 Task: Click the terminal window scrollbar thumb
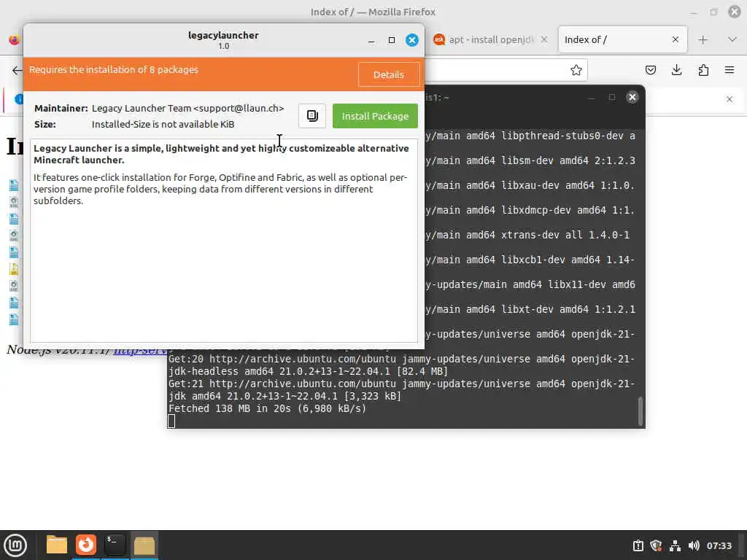click(640, 411)
